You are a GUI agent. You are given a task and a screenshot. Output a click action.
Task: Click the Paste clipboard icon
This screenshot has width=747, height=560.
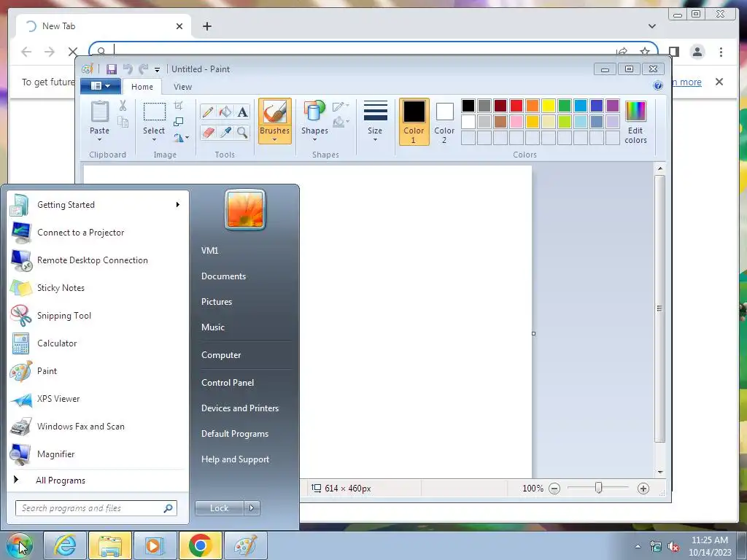[99, 112]
